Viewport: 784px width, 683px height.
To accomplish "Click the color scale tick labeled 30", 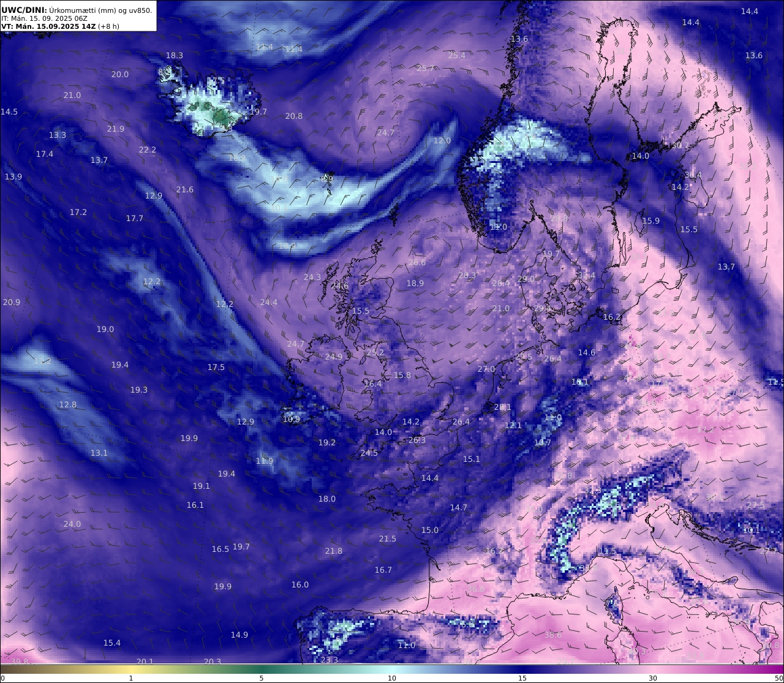I will tap(653, 678).
